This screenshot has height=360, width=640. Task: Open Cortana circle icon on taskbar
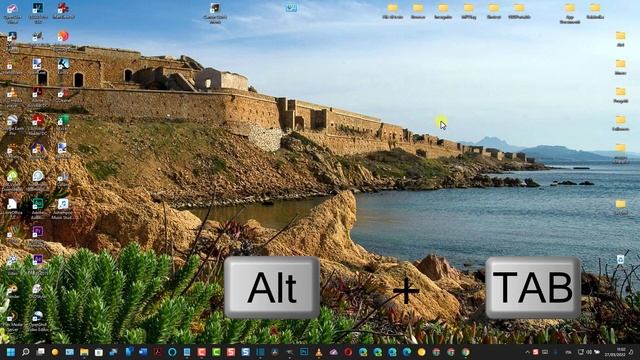coord(172,352)
